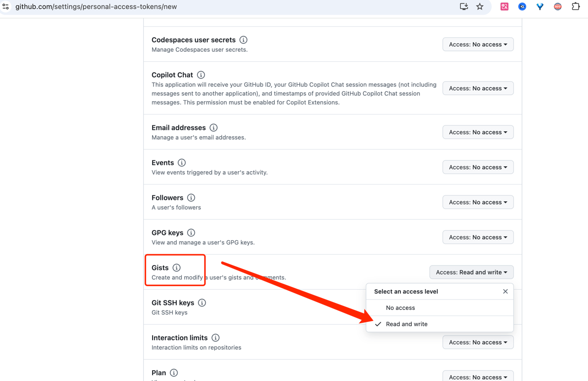The image size is (588, 381).
Task: Open the red globe extension icon
Action: (x=557, y=6)
